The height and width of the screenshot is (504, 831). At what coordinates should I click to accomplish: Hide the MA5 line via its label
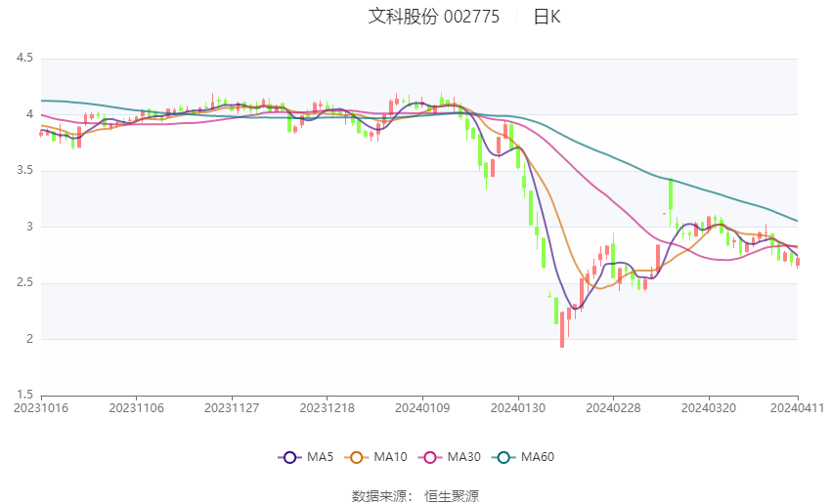320,457
